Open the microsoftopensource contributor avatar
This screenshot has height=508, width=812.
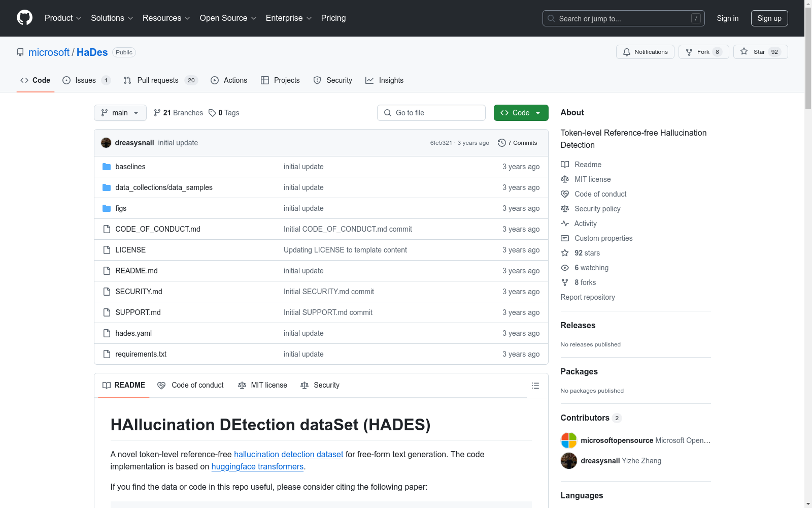click(569, 440)
